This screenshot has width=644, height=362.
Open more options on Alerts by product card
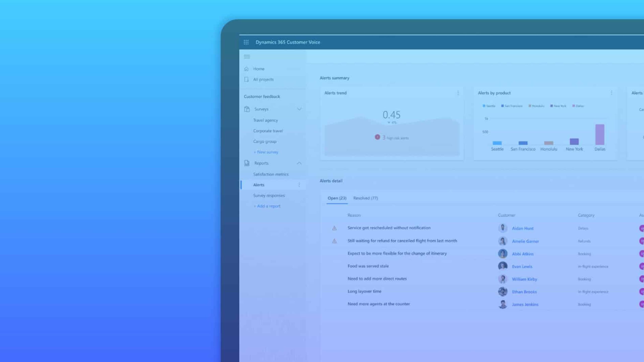611,93
